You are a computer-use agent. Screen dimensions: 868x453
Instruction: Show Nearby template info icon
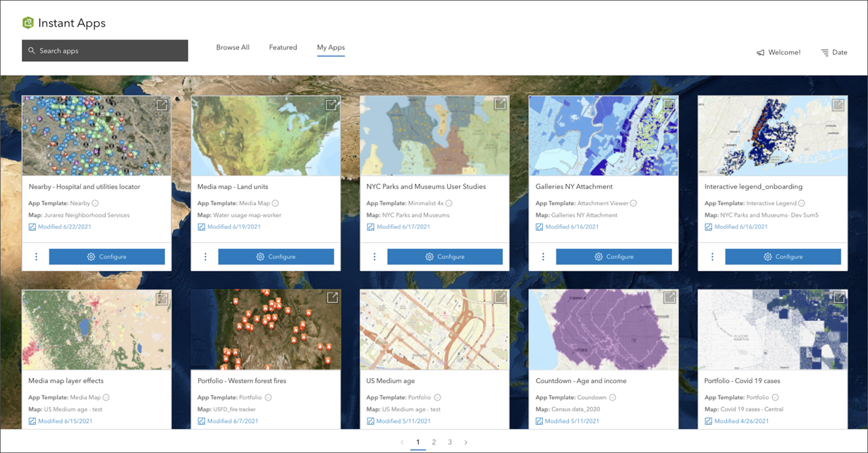[x=95, y=203]
